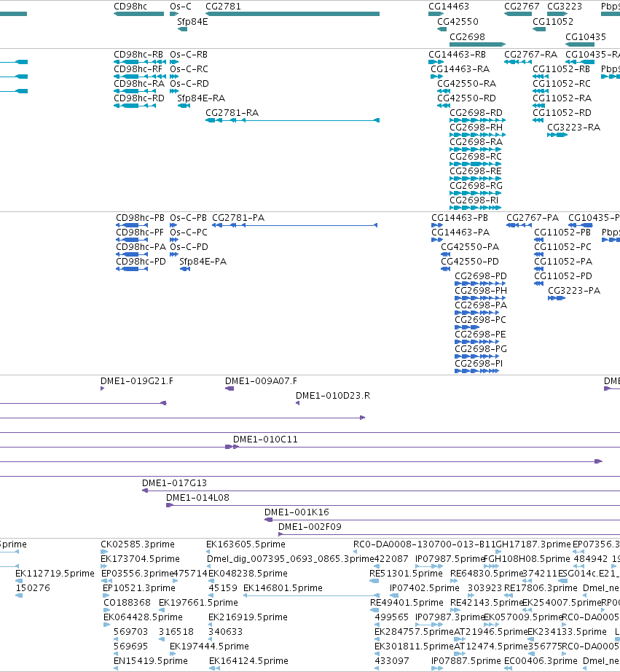This screenshot has height=672, width=620.
Task: Select the CG3223-RA transcript label
Action: tap(573, 128)
